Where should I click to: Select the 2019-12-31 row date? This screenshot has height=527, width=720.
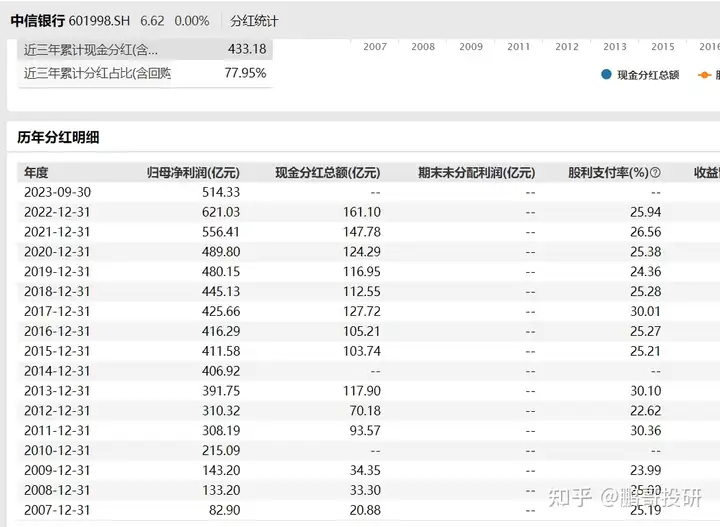coord(57,272)
